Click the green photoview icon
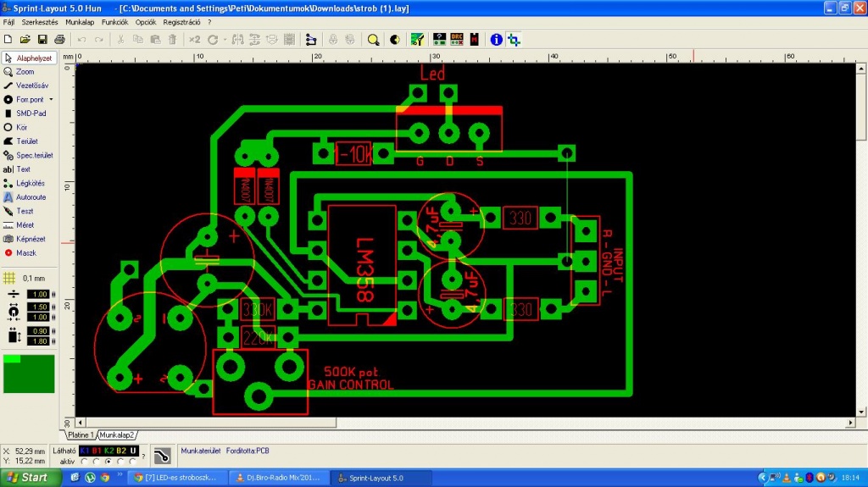This screenshot has height=487, width=868. (417, 39)
